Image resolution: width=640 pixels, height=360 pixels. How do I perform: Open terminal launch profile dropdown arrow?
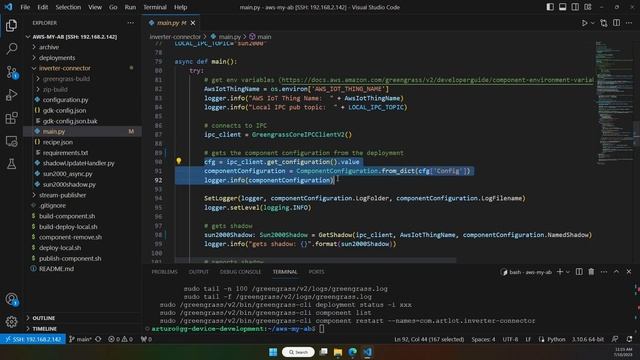[x=567, y=272]
